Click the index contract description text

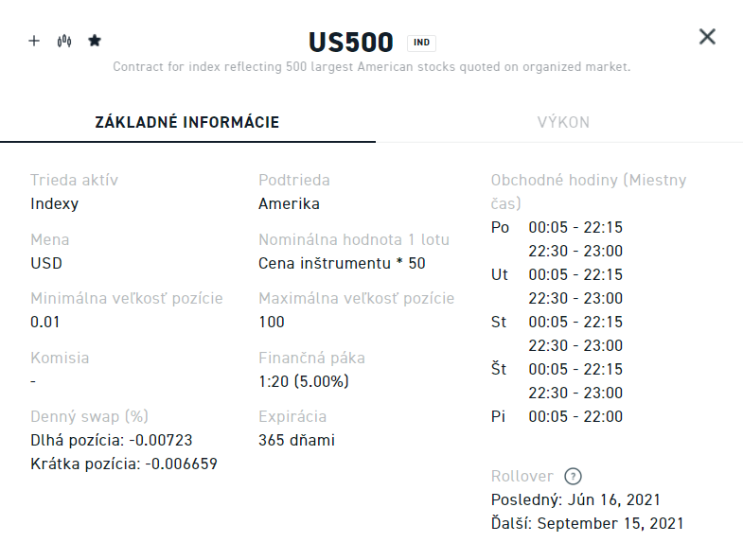[371, 67]
